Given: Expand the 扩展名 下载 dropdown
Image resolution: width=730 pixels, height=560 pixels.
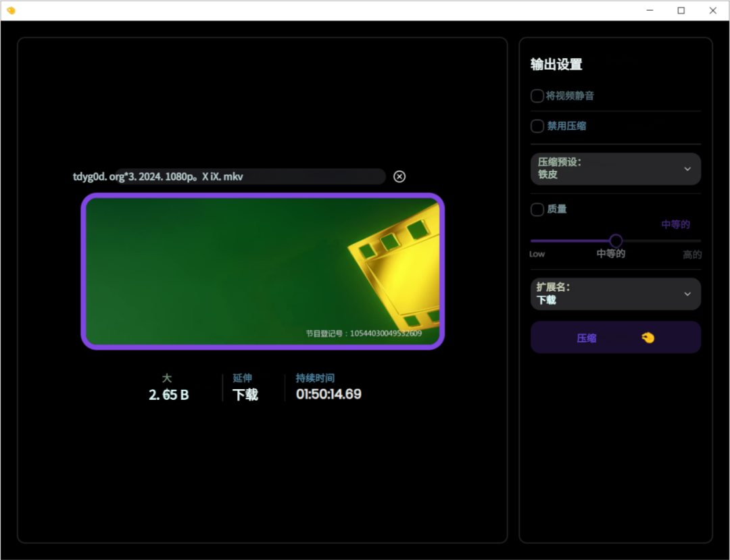Looking at the screenshot, I should click(615, 294).
